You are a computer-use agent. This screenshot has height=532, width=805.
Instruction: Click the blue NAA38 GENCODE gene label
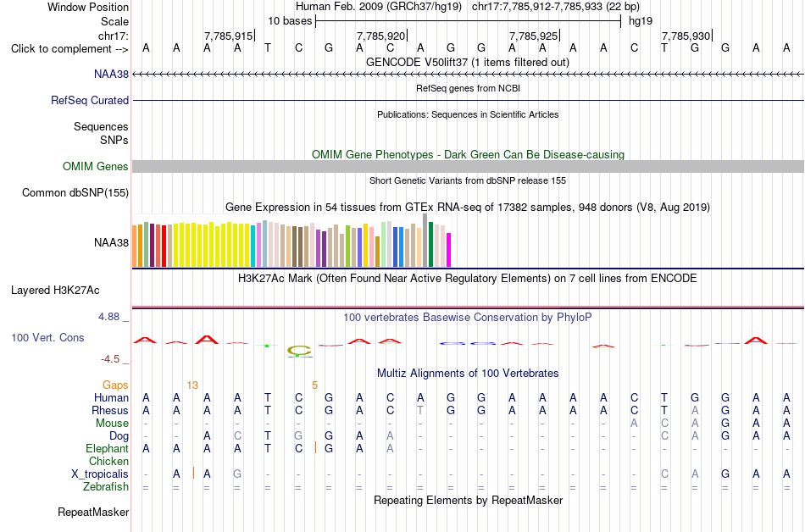pyautogui.click(x=111, y=75)
